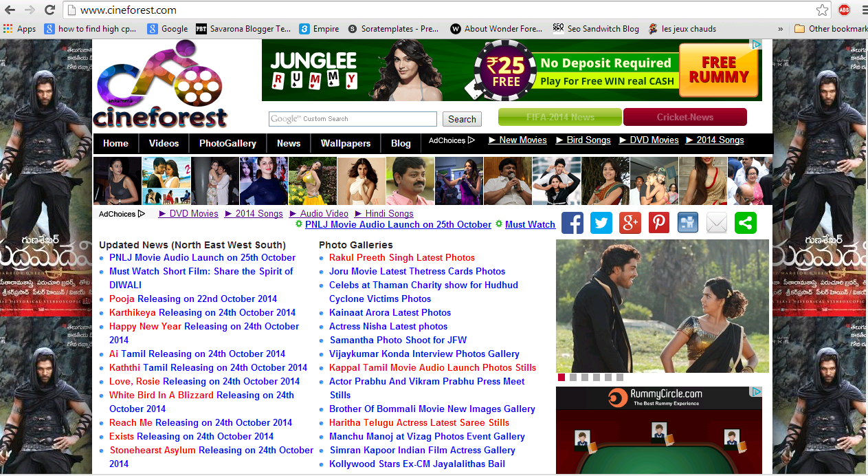Open Google bookmark
The width and height of the screenshot is (868, 476).
coord(167,29)
